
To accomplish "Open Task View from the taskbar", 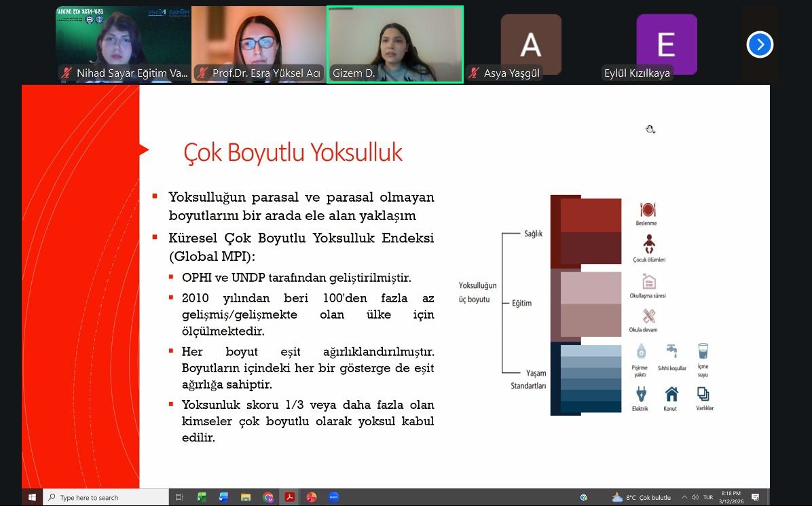I will (x=179, y=496).
